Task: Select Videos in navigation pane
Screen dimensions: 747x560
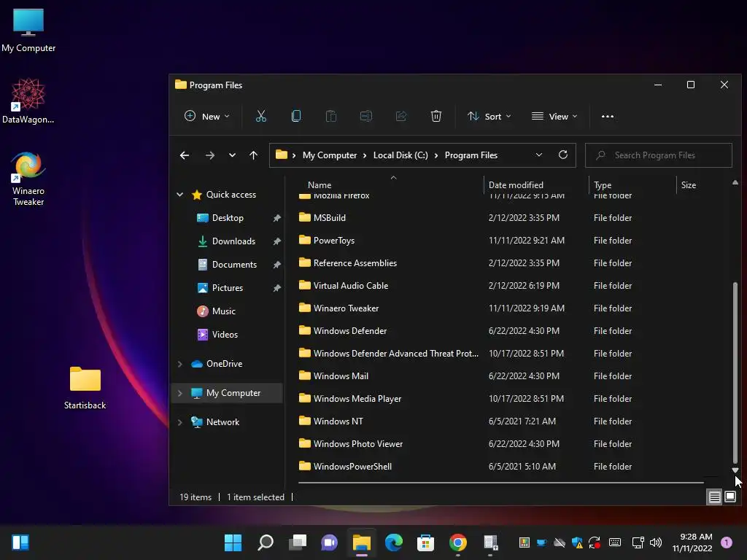Action: click(x=225, y=334)
